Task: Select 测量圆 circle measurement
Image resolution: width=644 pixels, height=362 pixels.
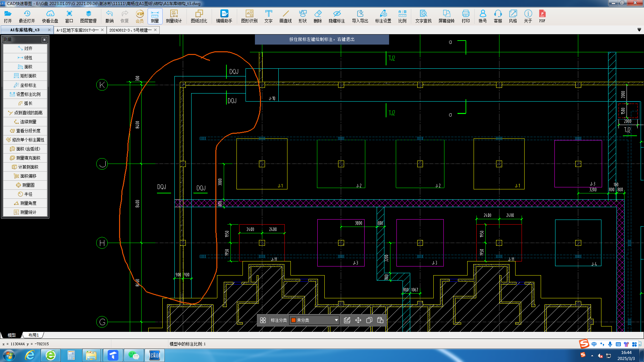Action: point(25,185)
